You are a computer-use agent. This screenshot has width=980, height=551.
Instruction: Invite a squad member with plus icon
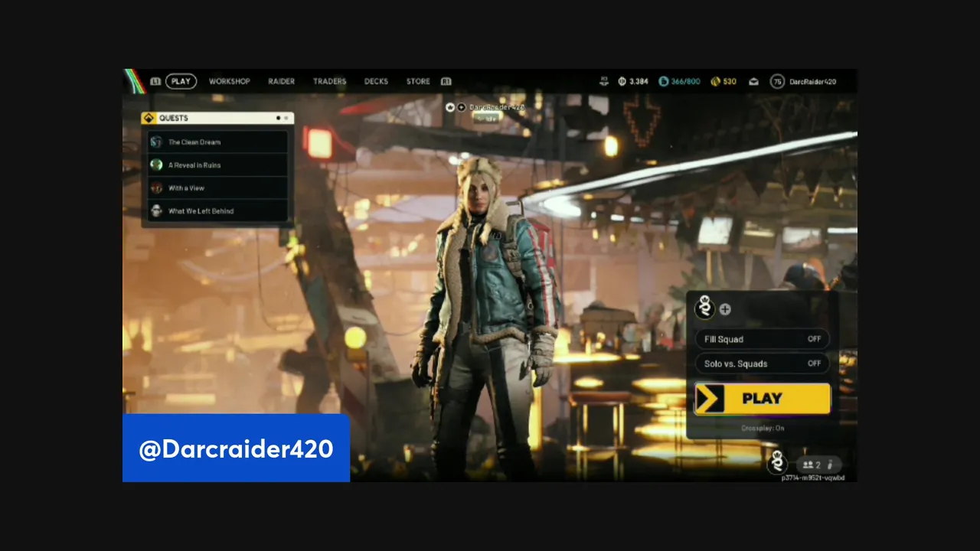[x=725, y=309]
